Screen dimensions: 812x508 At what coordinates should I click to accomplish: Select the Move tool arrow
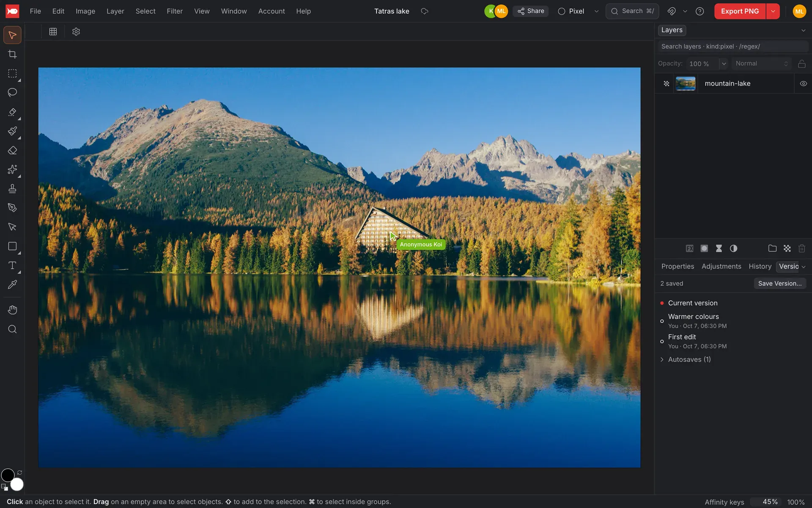(x=12, y=35)
